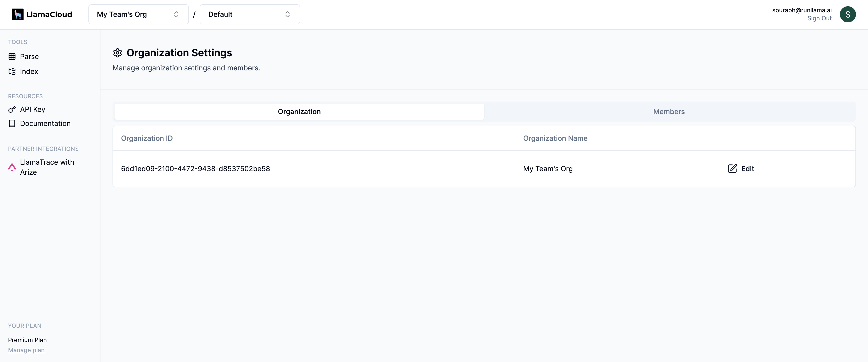This screenshot has height=362, width=868.
Task: Toggle visibility of Organization Name column
Action: tap(556, 138)
